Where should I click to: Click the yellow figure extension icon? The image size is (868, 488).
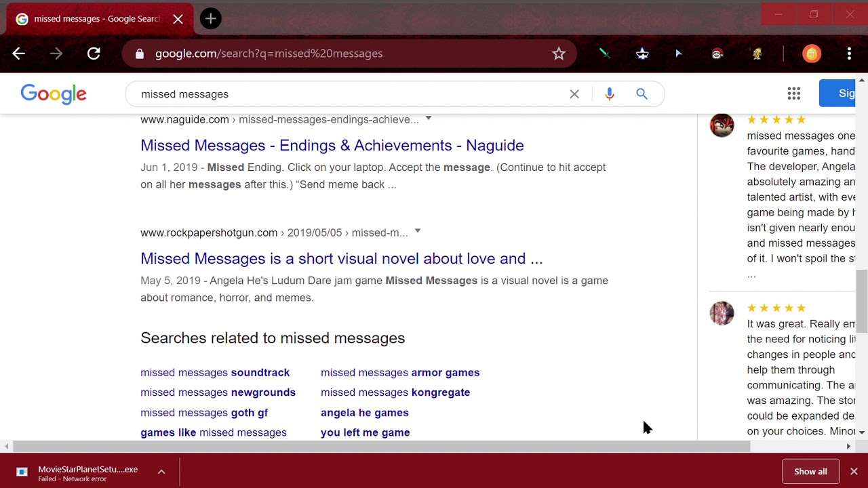coord(757,54)
